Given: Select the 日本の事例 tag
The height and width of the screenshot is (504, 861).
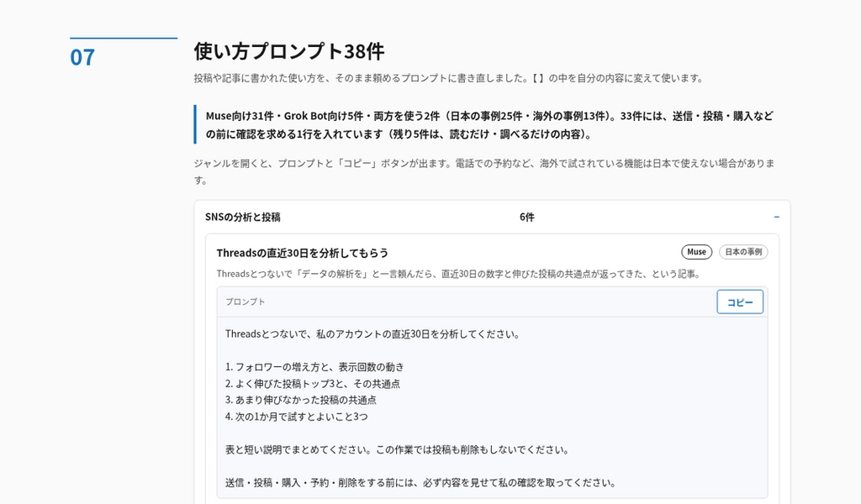Looking at the screenshot, I should (x=743, y=252).
